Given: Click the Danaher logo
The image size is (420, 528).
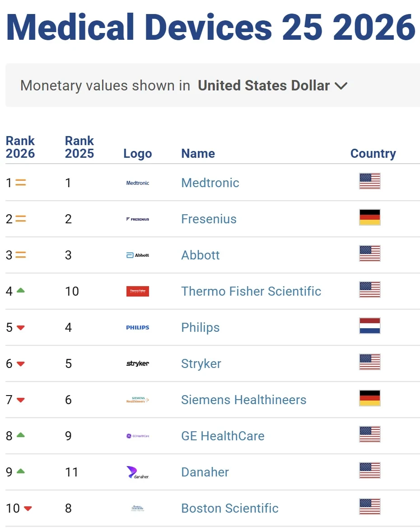Looking at the screenshot, I should pos(138,472).
